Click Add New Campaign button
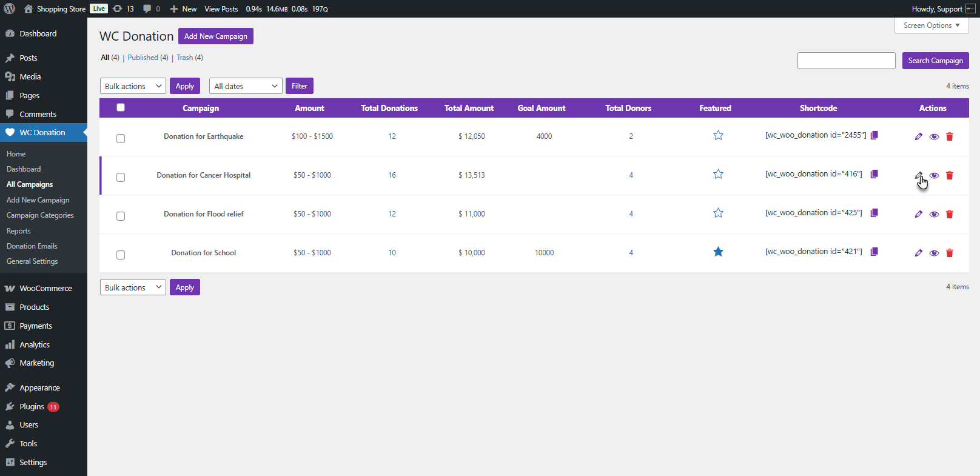Screen dimensions: 980x476 pyautogui.click(x=215, y=36)
